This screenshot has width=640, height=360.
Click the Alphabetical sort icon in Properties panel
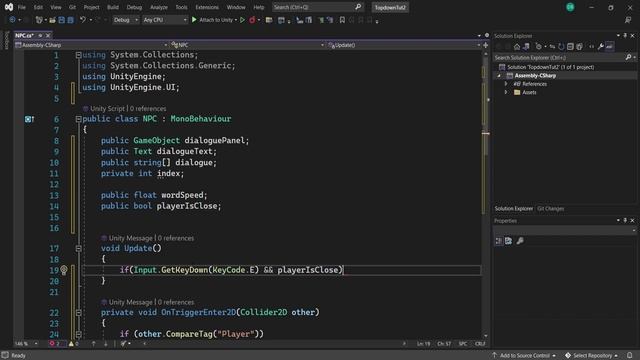tap(508, 241)
